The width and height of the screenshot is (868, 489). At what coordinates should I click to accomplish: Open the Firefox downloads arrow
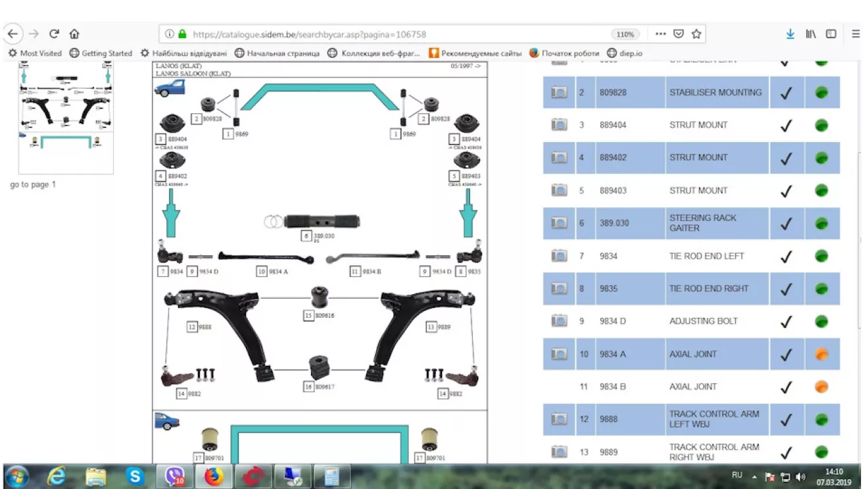click(x=790, y=34)
